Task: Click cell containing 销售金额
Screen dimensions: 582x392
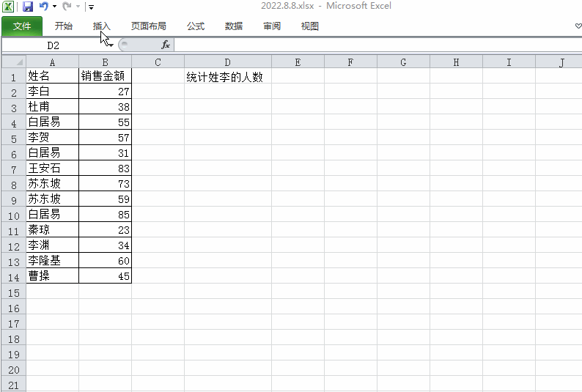Action: [105, 75]
